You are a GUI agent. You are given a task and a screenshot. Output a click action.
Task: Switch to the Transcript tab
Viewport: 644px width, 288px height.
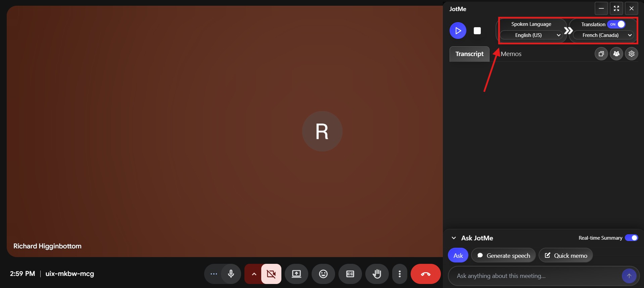pos(469,54)
